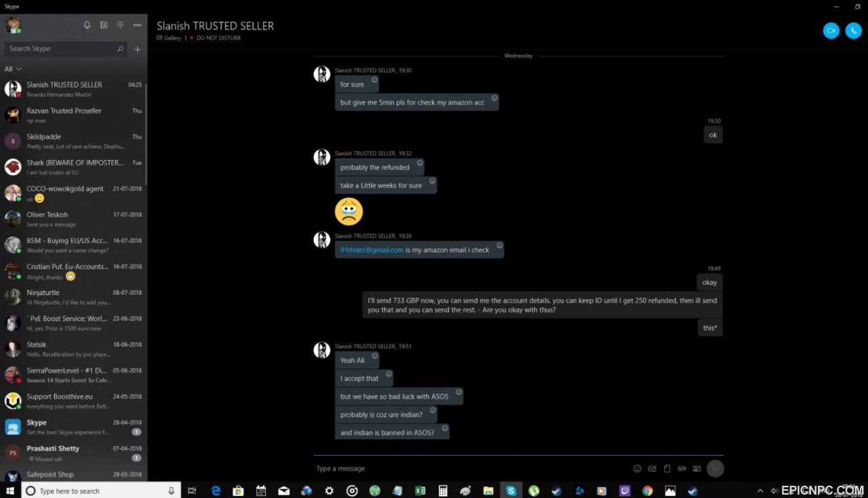Open the emoji picker in message bar
Image resolution: width=868 pixels, height=498 pixels.
tap(637, 468)
